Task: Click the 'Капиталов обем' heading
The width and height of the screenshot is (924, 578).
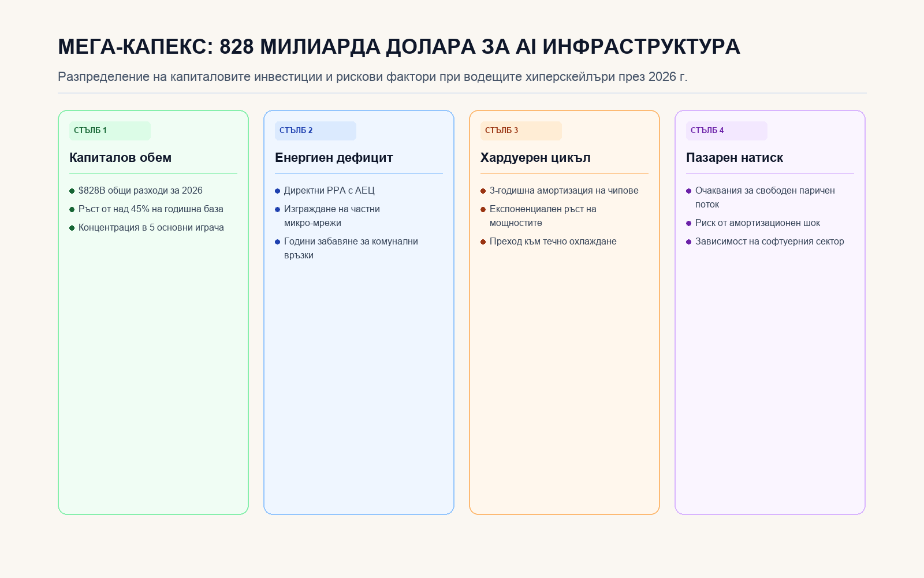Action: (x=120, y=158)
